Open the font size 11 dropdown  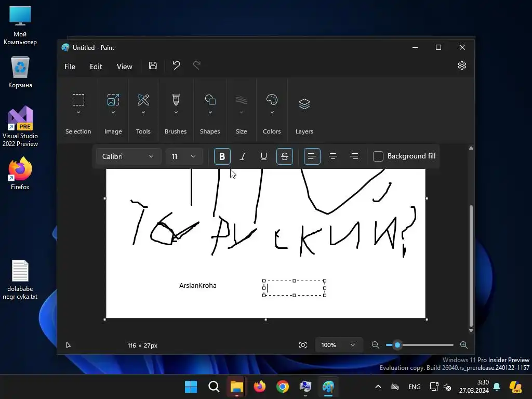184,156
